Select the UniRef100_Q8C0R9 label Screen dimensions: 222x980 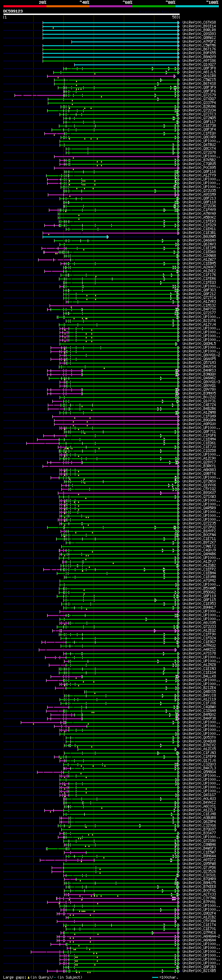(x=199, y=137)
